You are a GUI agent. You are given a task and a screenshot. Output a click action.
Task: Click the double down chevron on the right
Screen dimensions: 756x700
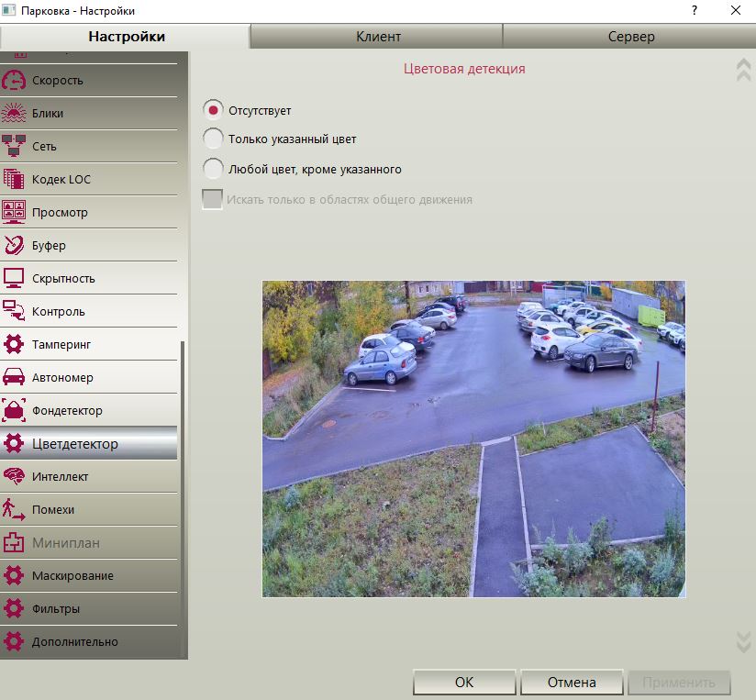point(744,641)
